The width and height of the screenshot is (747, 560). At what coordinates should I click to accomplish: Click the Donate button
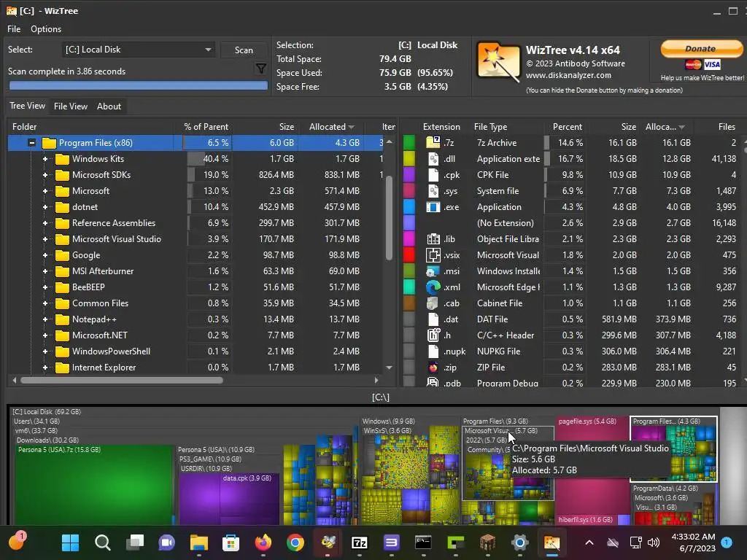point(701,48)
